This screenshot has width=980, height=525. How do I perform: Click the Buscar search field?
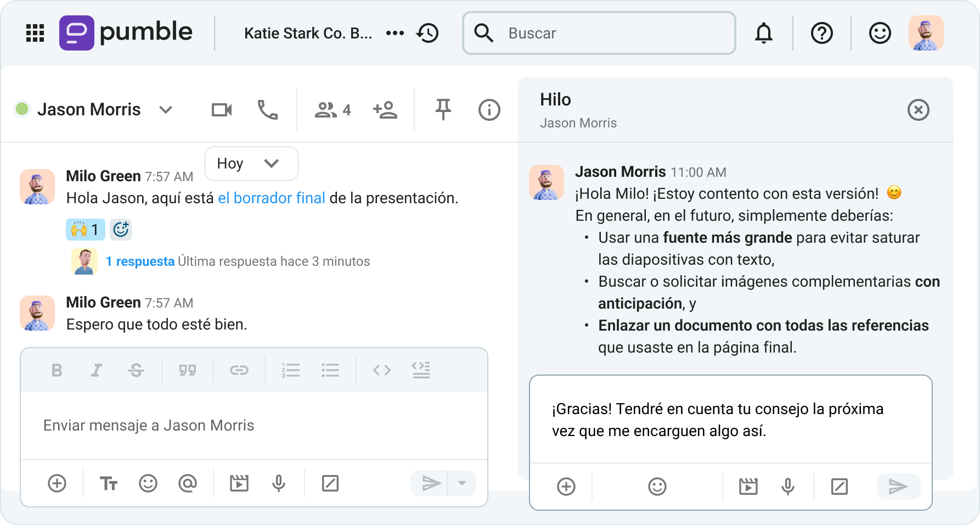click(598, 33)
